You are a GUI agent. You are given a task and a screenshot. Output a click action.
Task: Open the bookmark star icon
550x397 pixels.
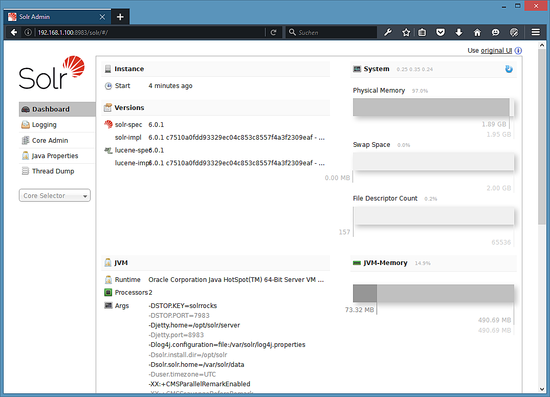tap(406, 33)
